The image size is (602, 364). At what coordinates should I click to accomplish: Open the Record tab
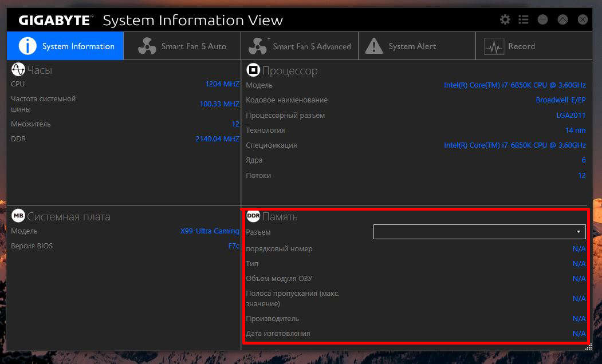(534, 46)
